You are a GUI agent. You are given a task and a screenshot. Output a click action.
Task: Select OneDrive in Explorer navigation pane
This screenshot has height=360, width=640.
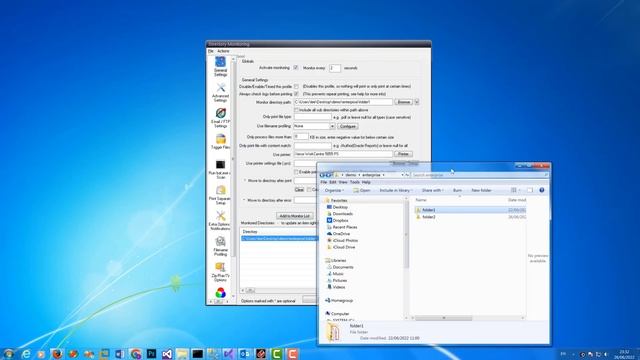(338, 234)
